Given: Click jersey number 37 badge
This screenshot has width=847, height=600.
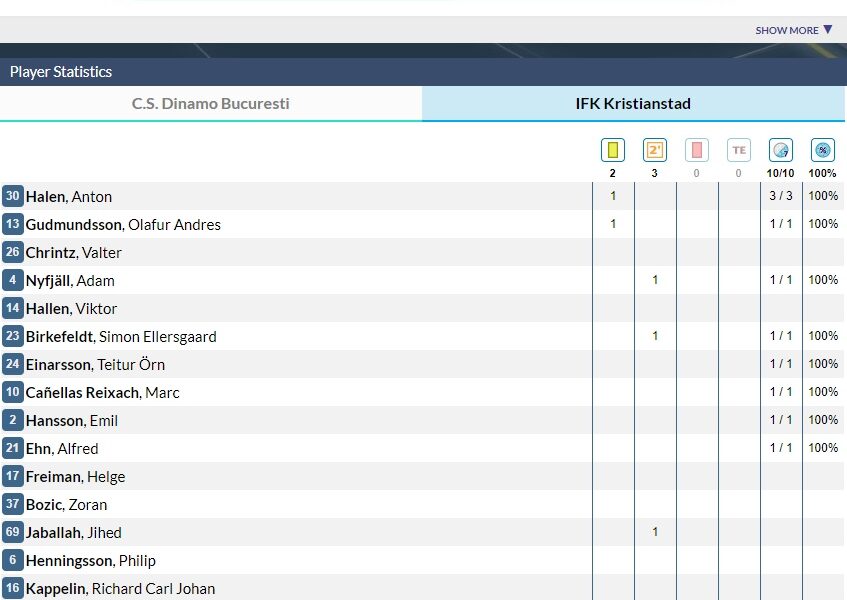Looking at the screenshot, I should [12, 504].
